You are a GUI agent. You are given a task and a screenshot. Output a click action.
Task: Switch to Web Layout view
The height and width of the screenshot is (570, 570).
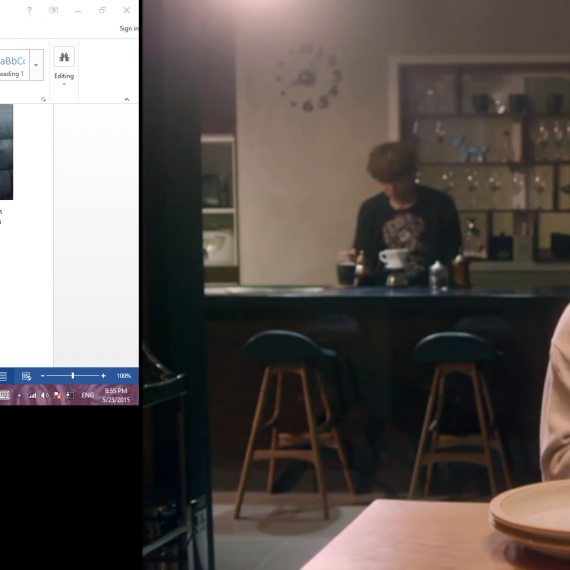[x=26, y=376]
